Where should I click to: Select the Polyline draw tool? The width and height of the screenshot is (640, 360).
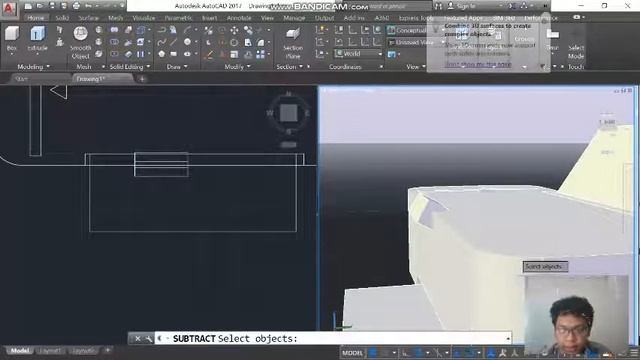click(x=162, y=30)
